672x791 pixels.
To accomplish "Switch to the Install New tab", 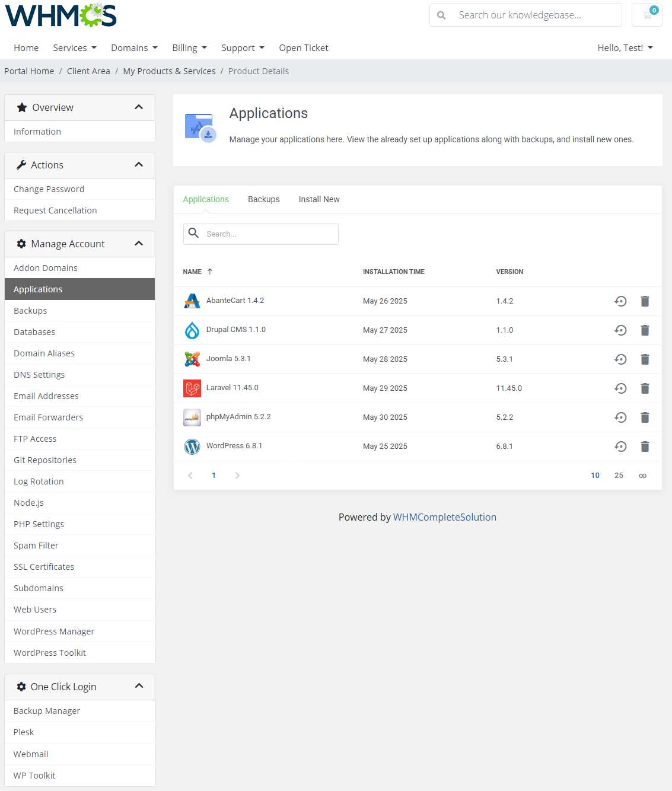I will click(319, 199).
